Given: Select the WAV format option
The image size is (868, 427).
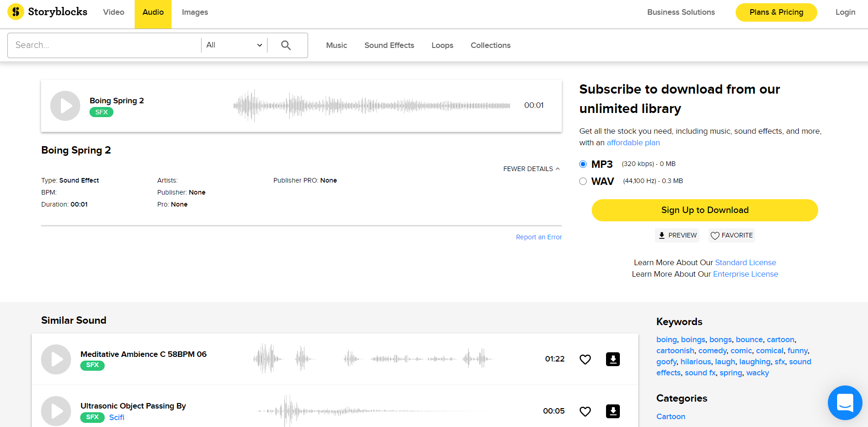Looking at the screenshot, I should (583, 181).
